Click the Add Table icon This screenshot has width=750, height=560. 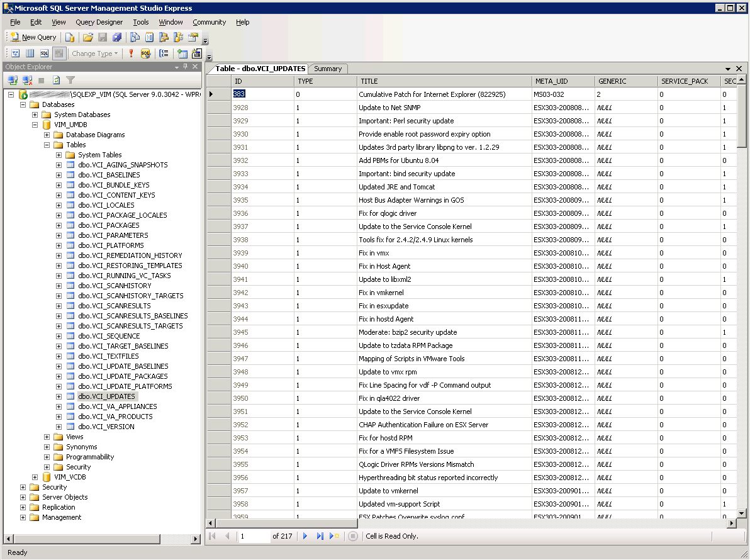(x=182, y=53)
